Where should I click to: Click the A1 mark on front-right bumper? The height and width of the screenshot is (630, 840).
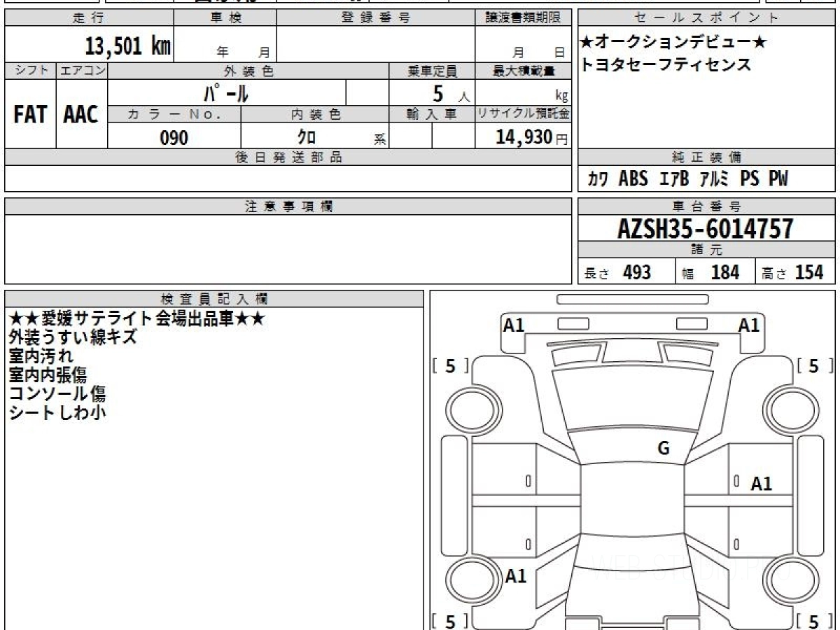749,325
